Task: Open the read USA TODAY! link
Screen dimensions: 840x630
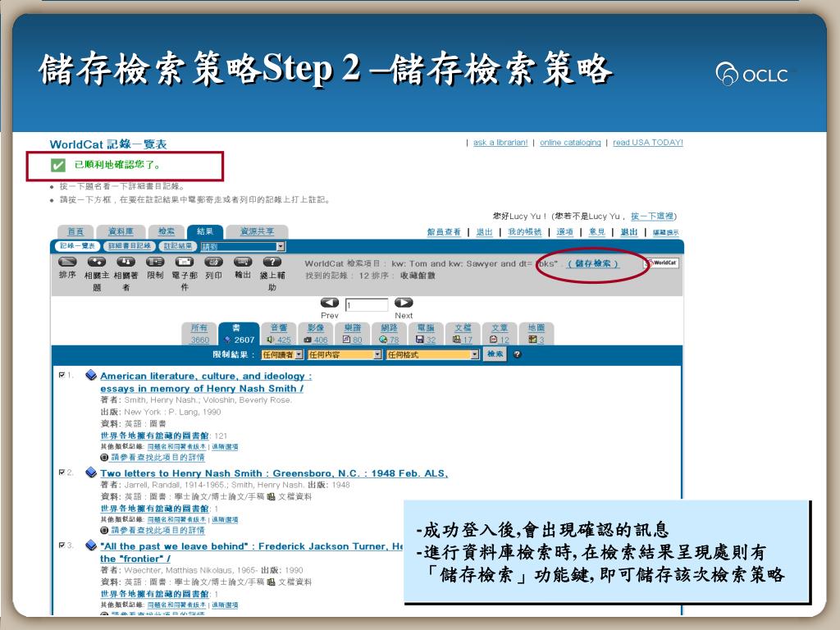Action: coord(648,143)
